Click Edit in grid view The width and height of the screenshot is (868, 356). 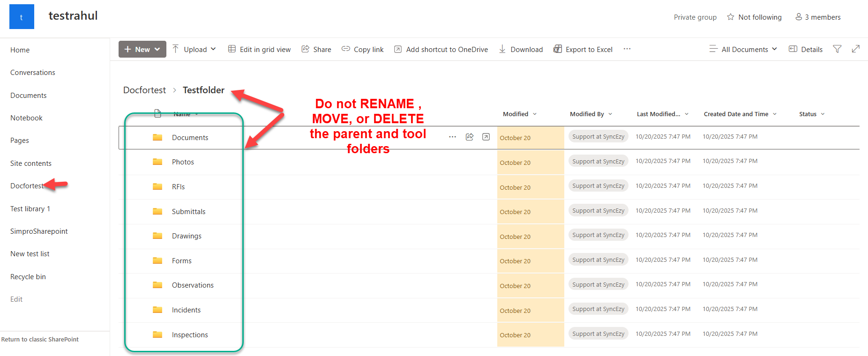pos(259,49)
